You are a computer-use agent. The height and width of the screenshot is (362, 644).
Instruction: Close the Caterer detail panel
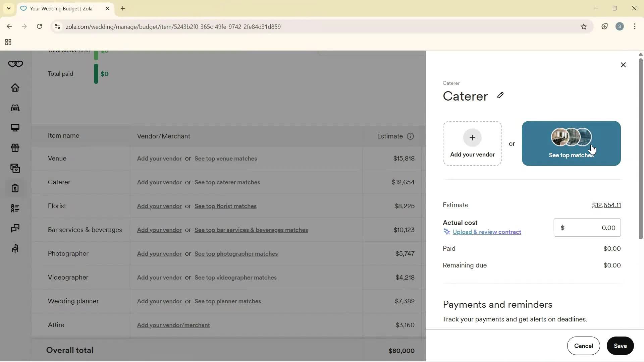pos(624,65)
